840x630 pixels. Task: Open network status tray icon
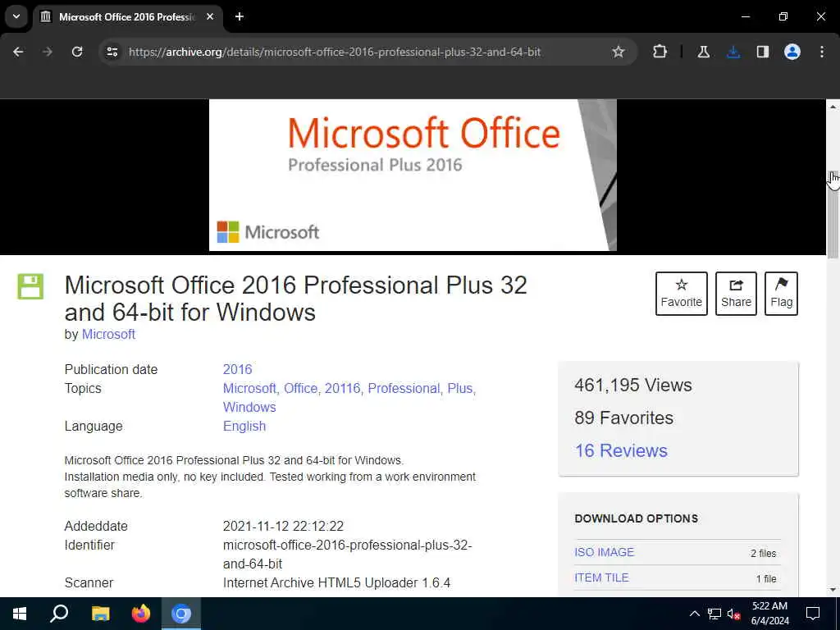click(x=714, y=614)
